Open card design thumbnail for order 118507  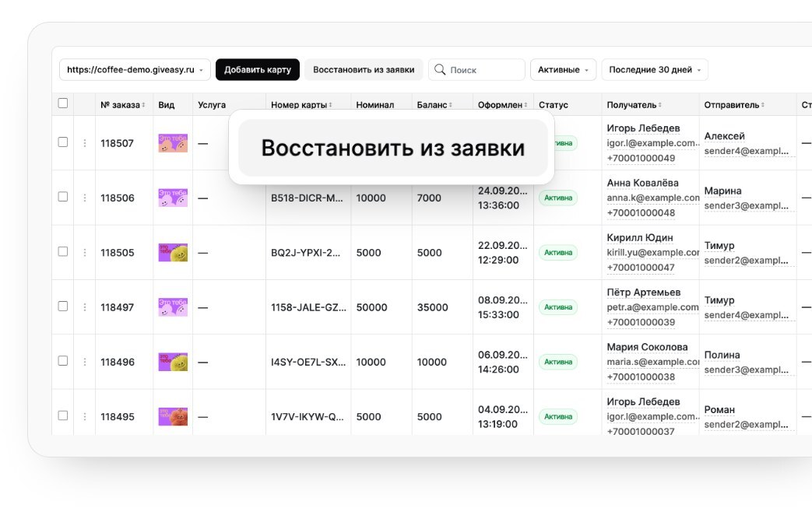[x=173, y=143]
